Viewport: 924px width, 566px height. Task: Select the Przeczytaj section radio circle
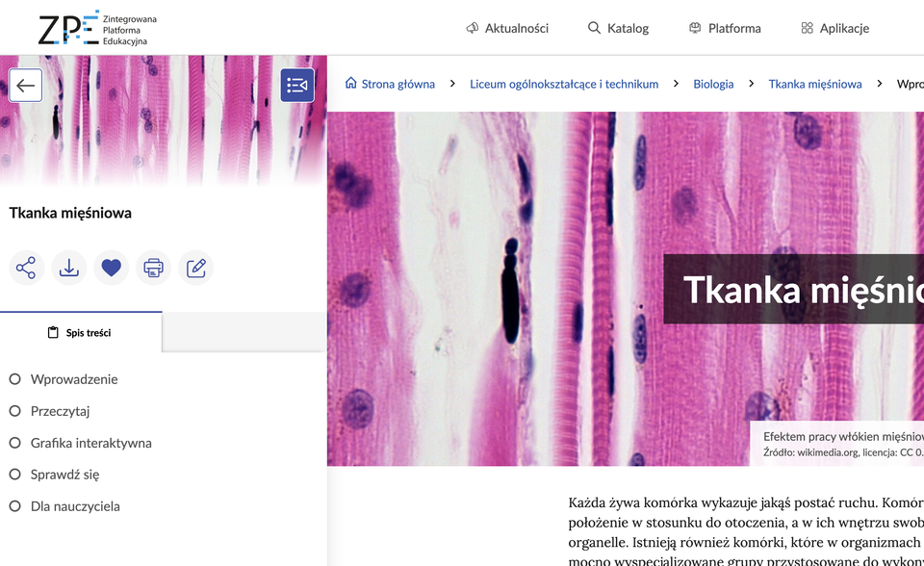[x=15, y=411]
